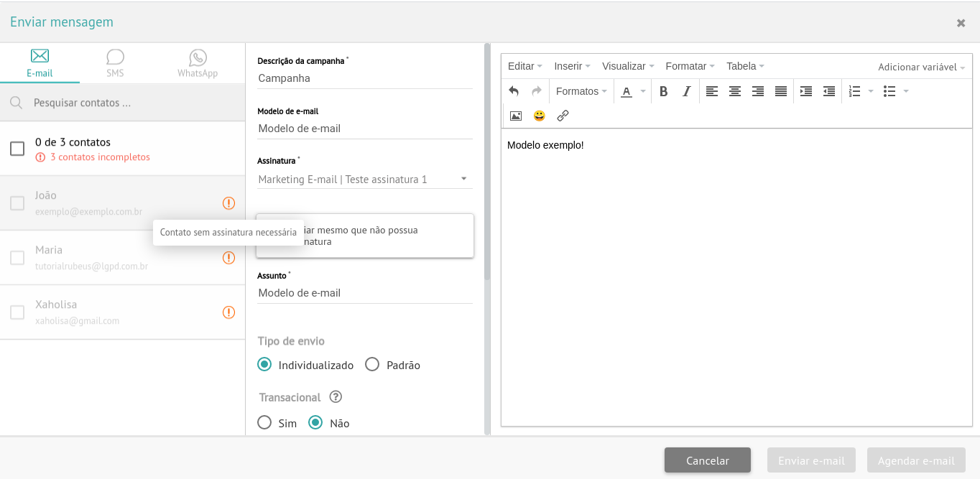The image size is (980, 479).
Task: Click the tutorialrubeus@lgpd.com.br email address
Action: coord(91,266)
